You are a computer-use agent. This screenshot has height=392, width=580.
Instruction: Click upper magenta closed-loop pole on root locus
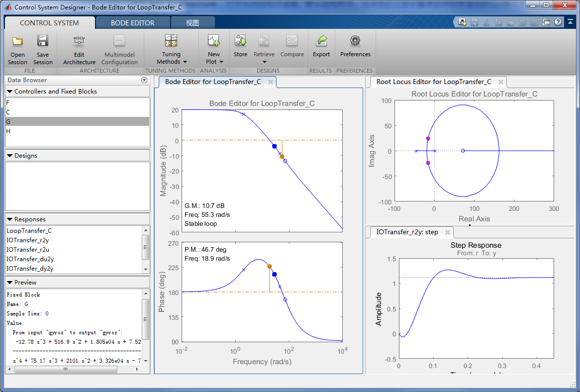[428, 139]
